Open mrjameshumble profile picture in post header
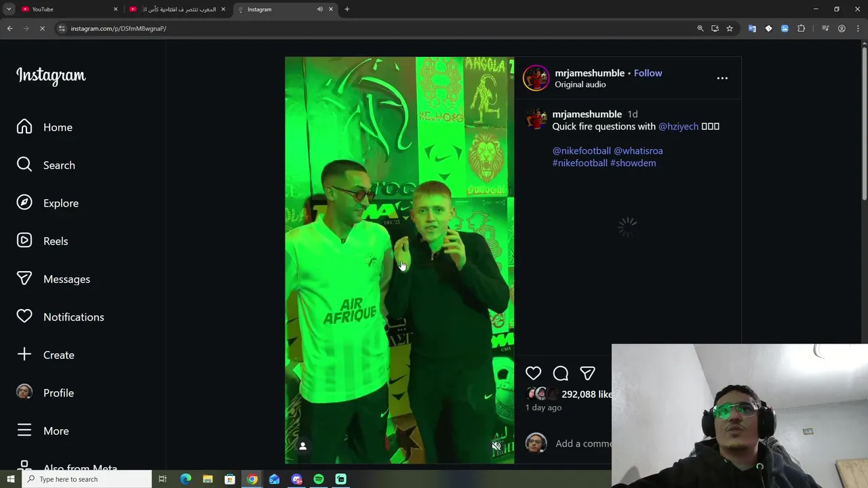868x488 pixels. coord(536,78)
